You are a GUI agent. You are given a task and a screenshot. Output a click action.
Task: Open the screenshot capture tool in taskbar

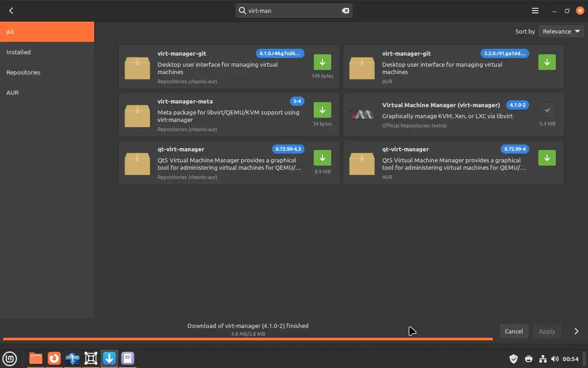(x=91, y=358)
